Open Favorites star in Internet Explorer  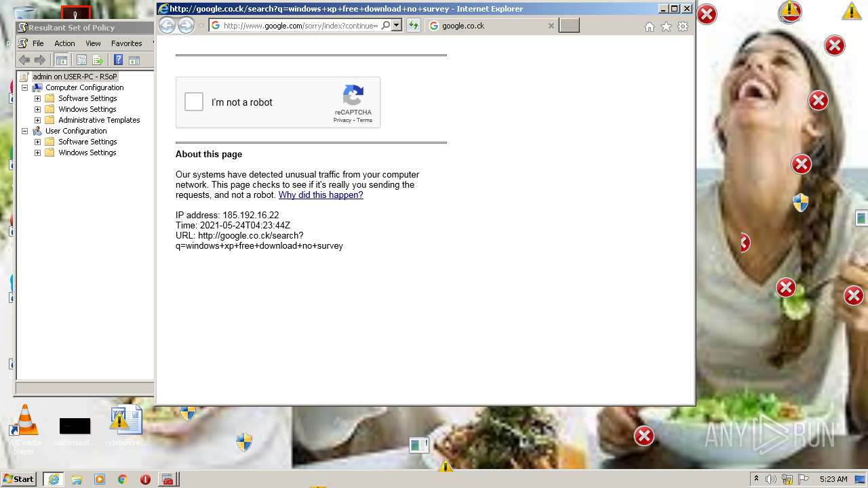pyautogui.click(x=666, y=26)
